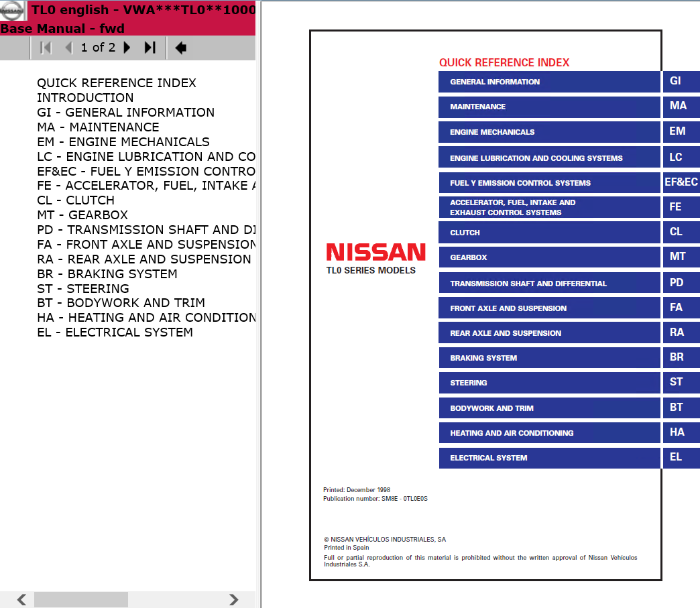
Task: Click left arrow of horizontal scrollbar
Action: click(x=21, y=599)
